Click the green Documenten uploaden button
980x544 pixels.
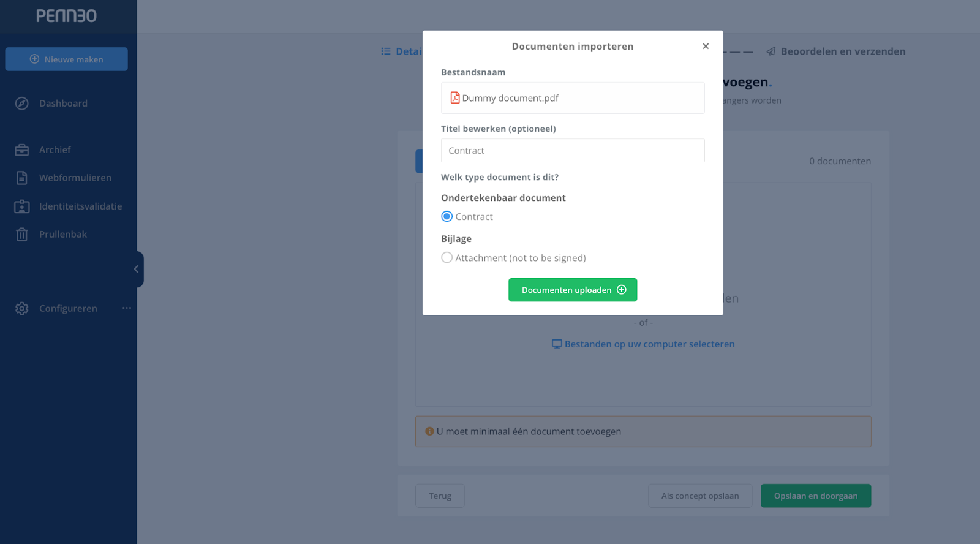(x=573, y=290)
